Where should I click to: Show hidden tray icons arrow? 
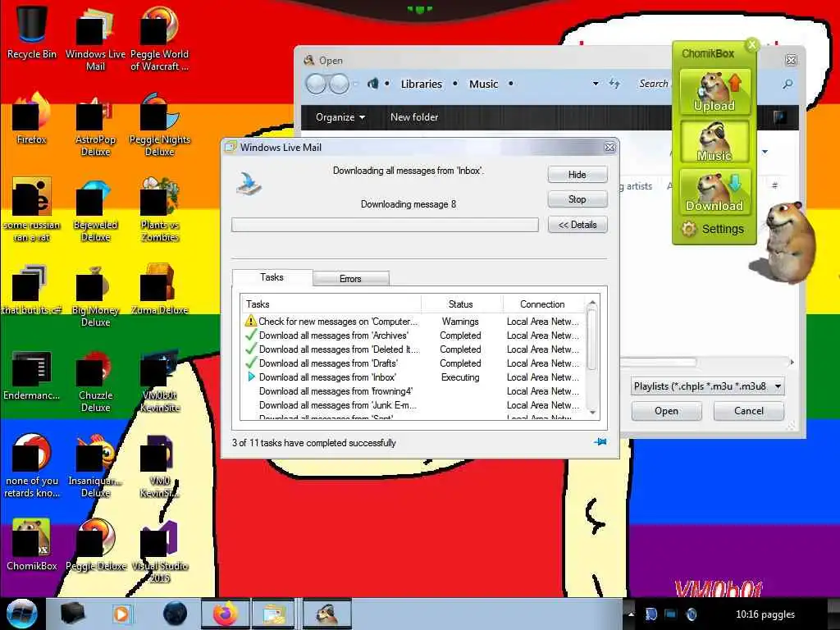[631, 614]
